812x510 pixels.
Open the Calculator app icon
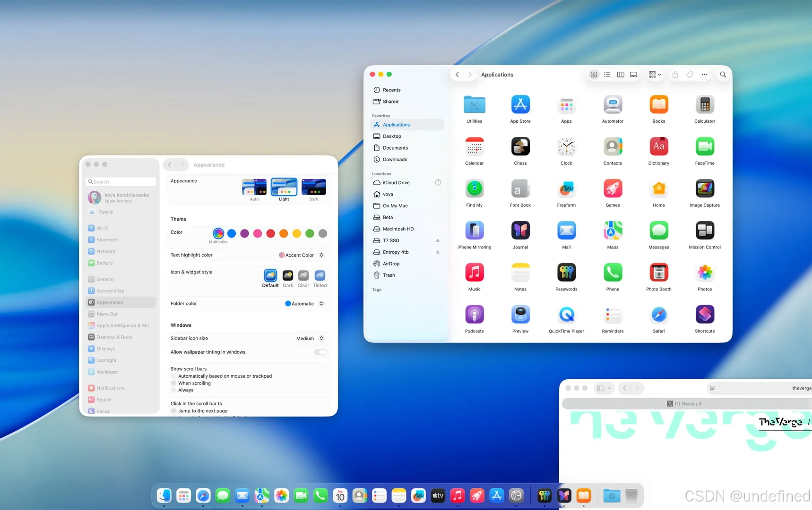705,105
